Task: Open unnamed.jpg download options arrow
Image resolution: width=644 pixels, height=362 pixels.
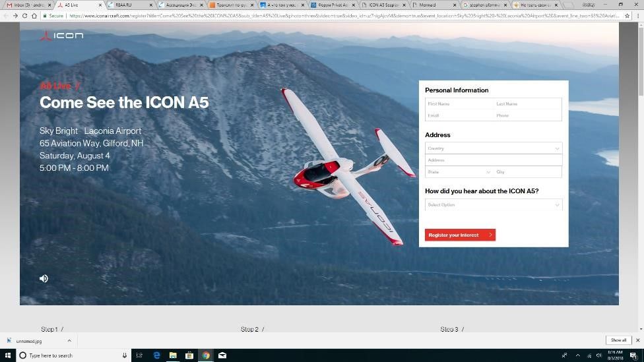Action: 69,340
